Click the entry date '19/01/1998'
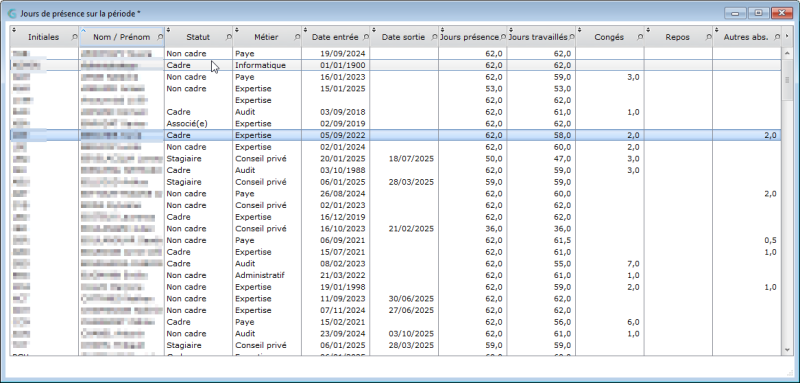 click(x=344, y=287)
